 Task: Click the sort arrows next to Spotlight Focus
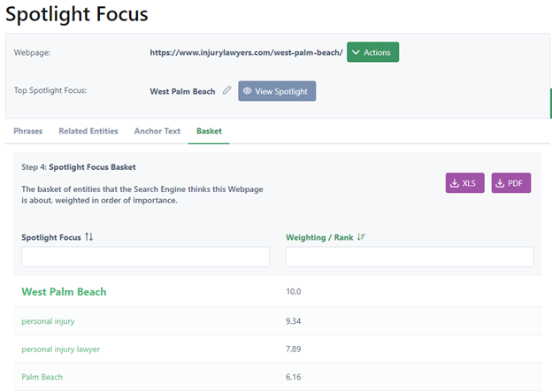point(88,237)
